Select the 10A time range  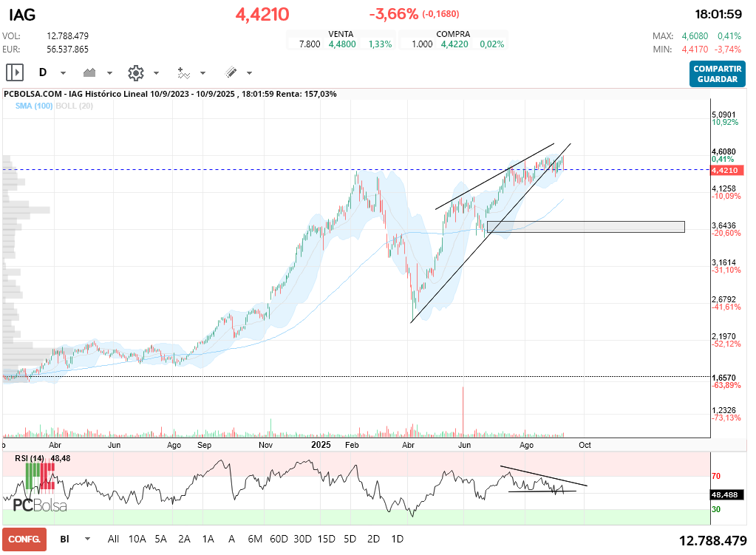click(x=137, y=539)
